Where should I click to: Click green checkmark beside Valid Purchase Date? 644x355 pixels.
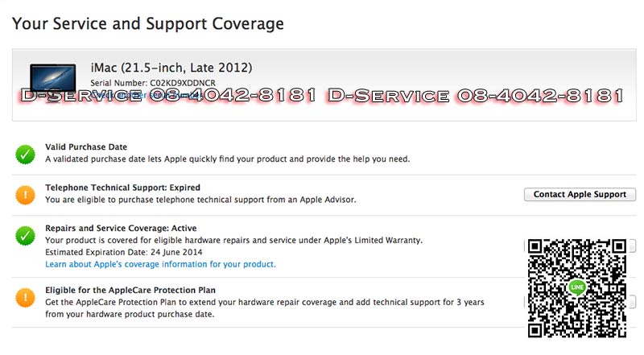pos(26,154)
